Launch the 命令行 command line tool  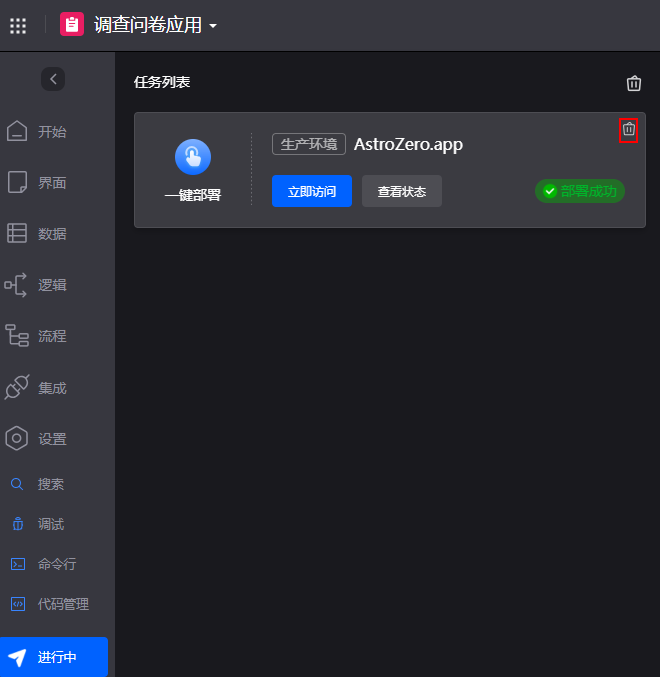pos(43,564)
